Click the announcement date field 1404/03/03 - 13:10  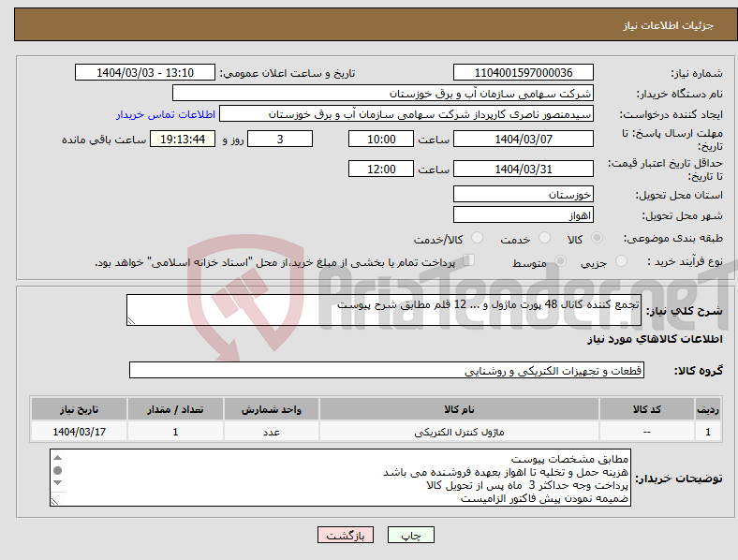pyautogui.click(x=145, y=72)
